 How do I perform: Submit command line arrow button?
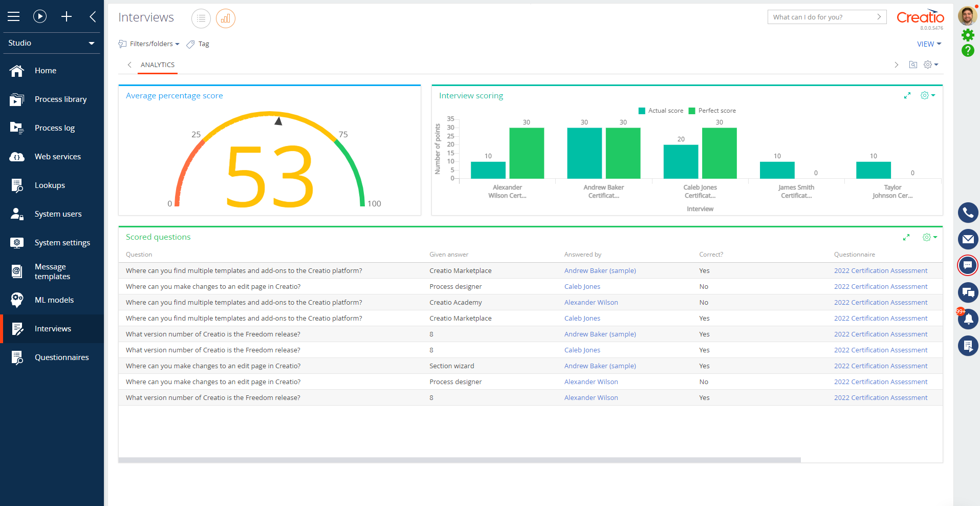tap(879, 17)
